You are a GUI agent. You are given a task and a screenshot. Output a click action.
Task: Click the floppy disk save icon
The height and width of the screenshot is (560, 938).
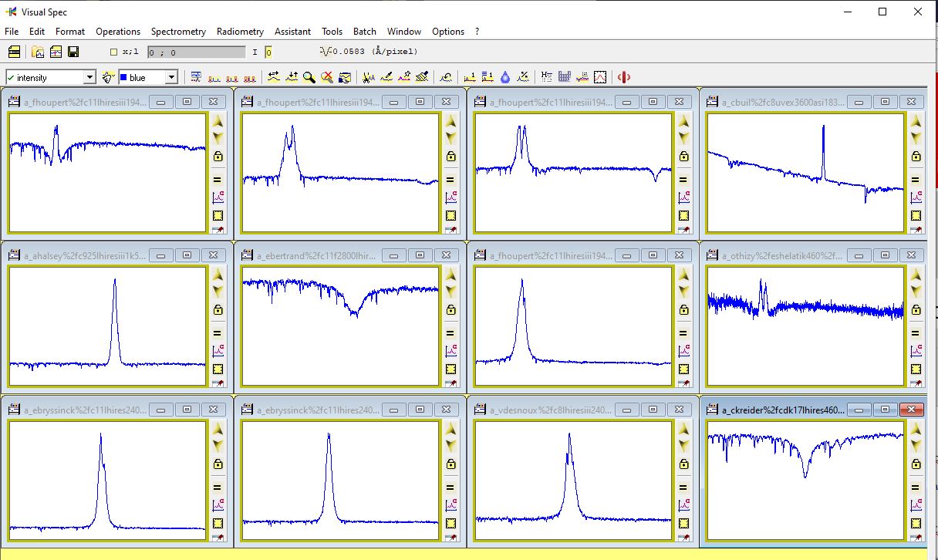point(73,52)
